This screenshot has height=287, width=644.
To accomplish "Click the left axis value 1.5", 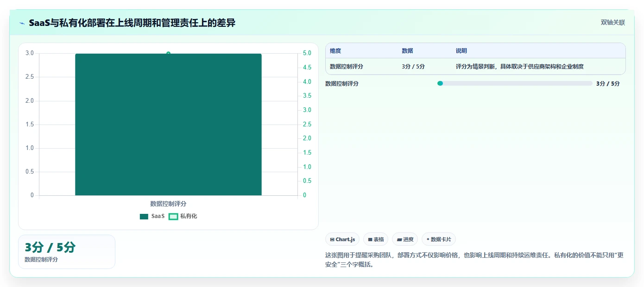I will click(x=30, y=124).
